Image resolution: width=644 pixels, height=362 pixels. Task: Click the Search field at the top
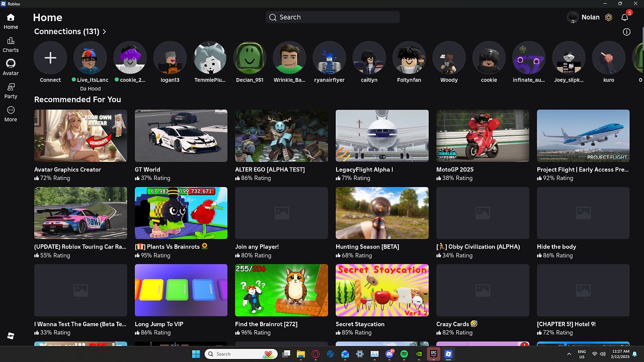click(x=333, y=17)
